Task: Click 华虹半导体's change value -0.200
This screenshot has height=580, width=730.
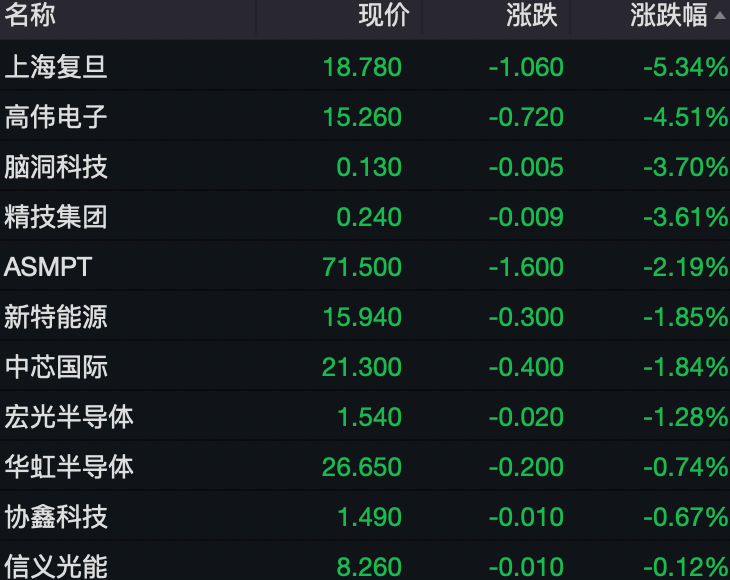Action: tap(526, 467)
